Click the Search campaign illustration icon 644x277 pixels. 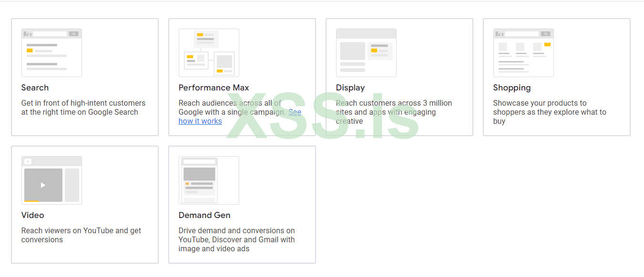click(x=51, y=53)
